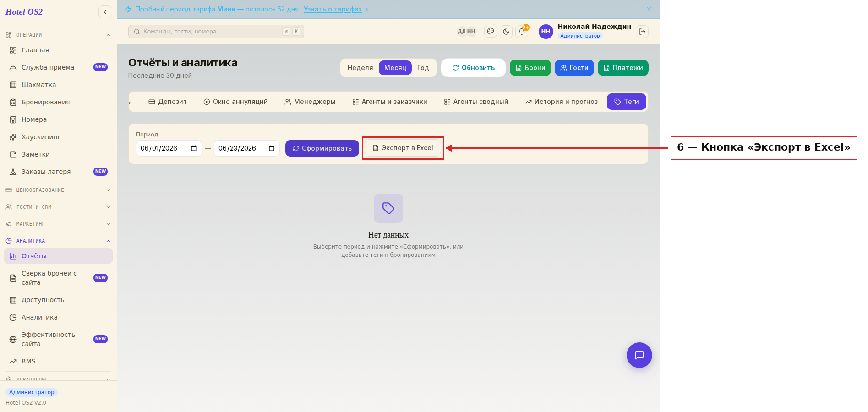The height and width of the screenshot is (412, 868).
Task: Switch to the Менеджеры report tab
Action: [x=310, y=102]
